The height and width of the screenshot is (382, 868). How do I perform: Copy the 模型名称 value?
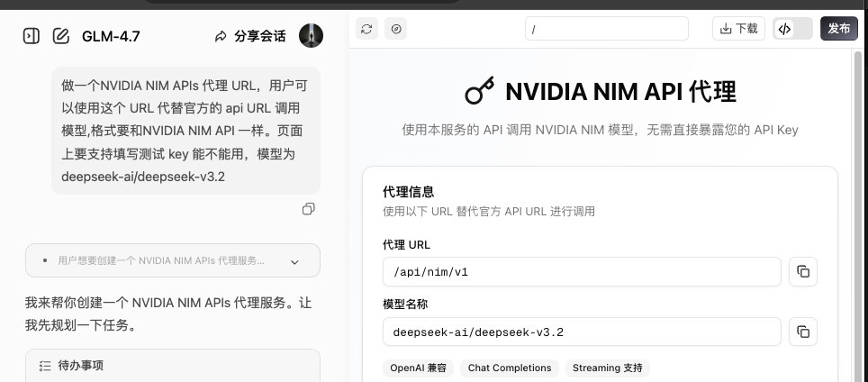pos(803,332)
